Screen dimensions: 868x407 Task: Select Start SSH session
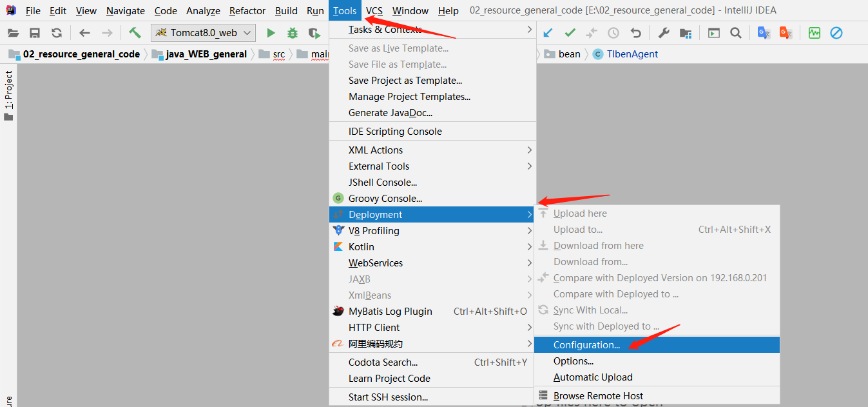(432, 397)
